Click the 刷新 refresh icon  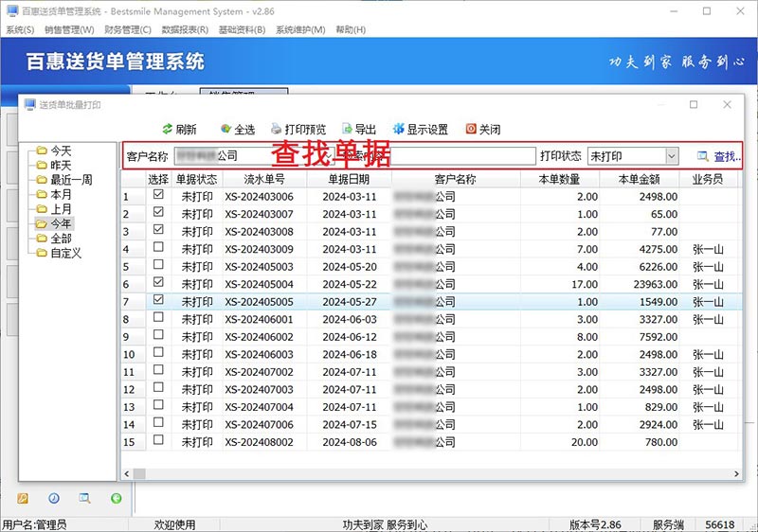coord(168,129)
